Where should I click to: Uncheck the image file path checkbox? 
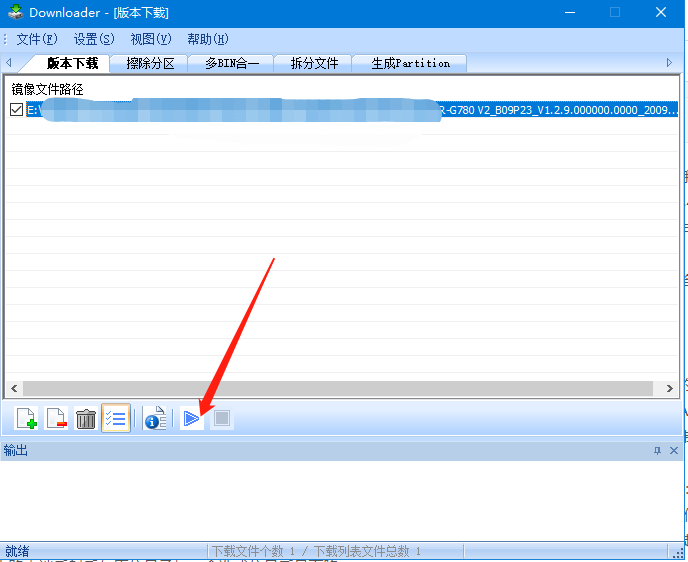pos(16,110)
